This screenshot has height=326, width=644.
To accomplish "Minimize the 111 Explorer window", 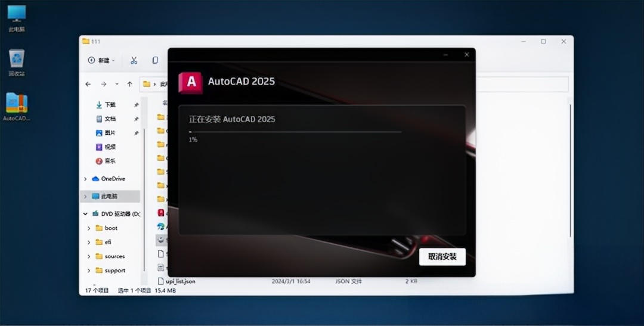I will [x=524, y=42].
